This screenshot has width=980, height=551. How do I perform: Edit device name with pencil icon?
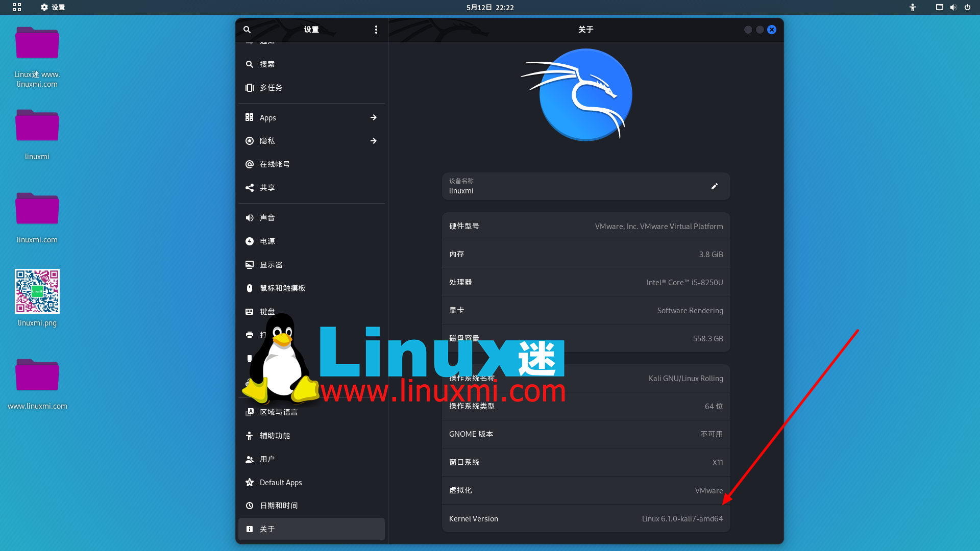coord(714,186)
